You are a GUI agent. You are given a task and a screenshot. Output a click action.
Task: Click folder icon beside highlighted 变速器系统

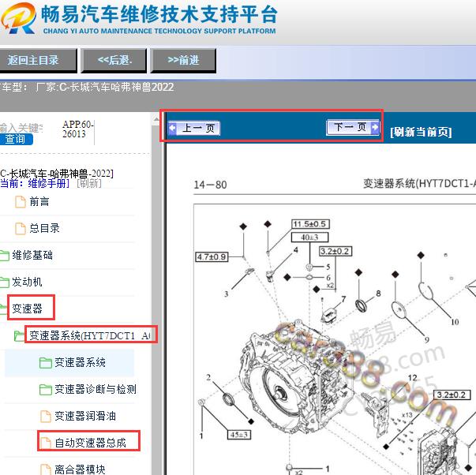pyautogui.click(x=46, y=363)
